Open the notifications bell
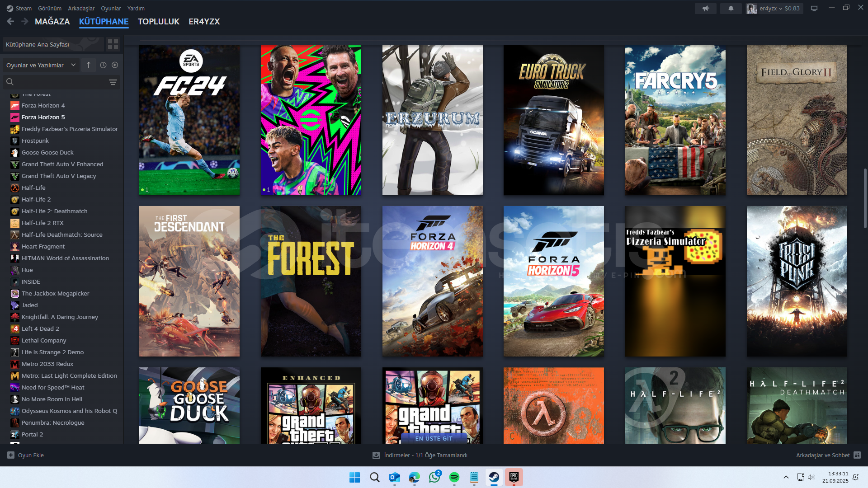The image size is (868, 488). pos(731,8)
